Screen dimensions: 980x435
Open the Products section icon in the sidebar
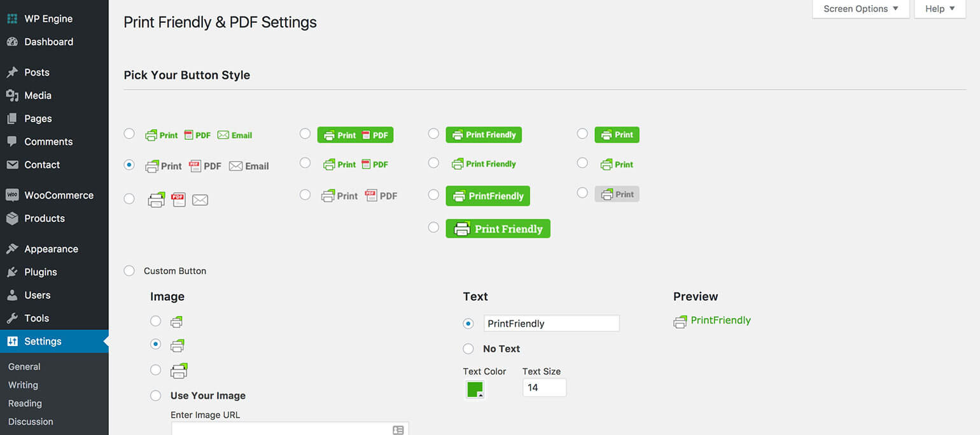(x=11, y=218)
